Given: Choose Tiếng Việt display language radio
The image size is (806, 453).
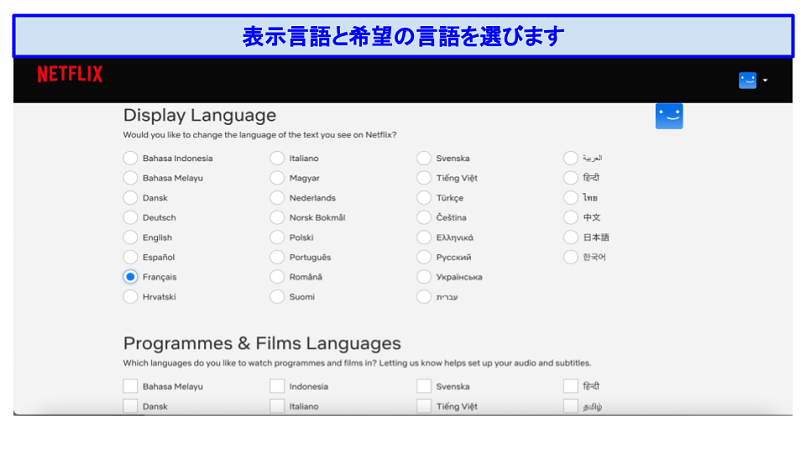Looking at the screenshot, I should pyautogui.click(x=424, y=178).
